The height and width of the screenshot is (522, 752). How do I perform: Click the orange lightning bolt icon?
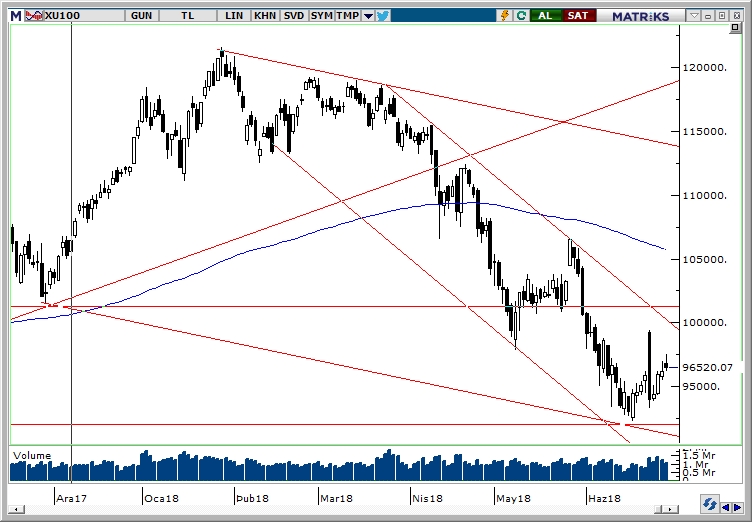[505, 16]
